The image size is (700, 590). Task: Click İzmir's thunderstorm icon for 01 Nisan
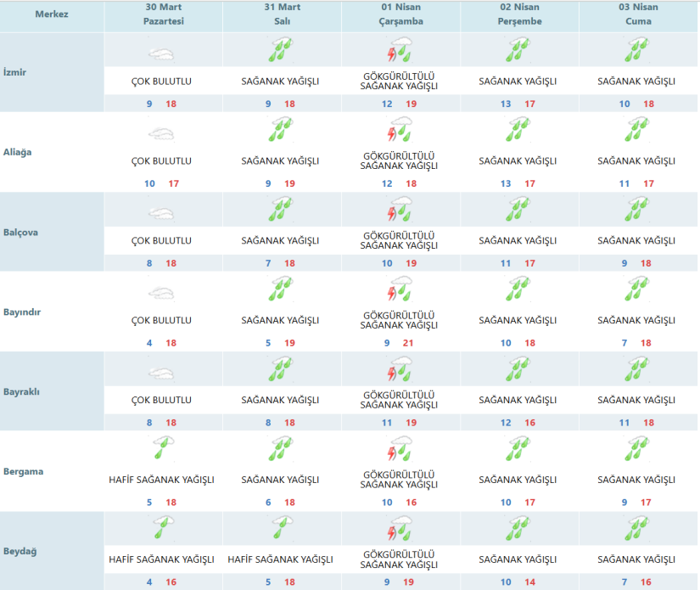(399, 53)
